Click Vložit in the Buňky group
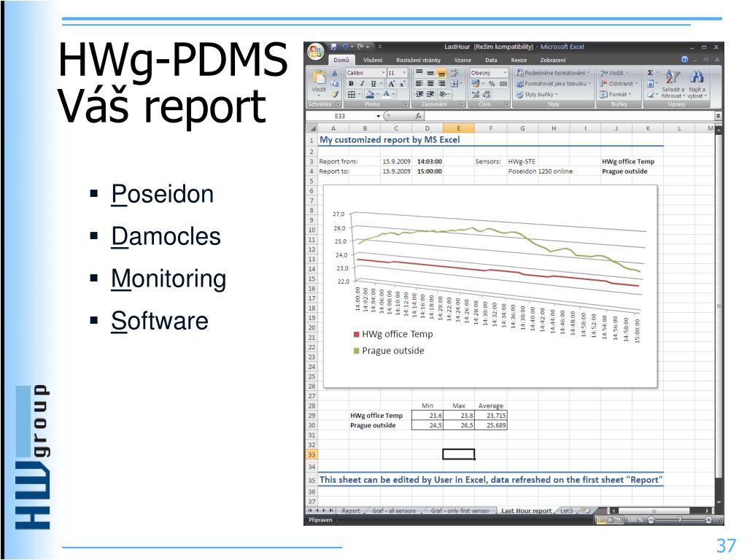Image resolution: width=747 pixels, height=560 pixels. coord(614,73)
